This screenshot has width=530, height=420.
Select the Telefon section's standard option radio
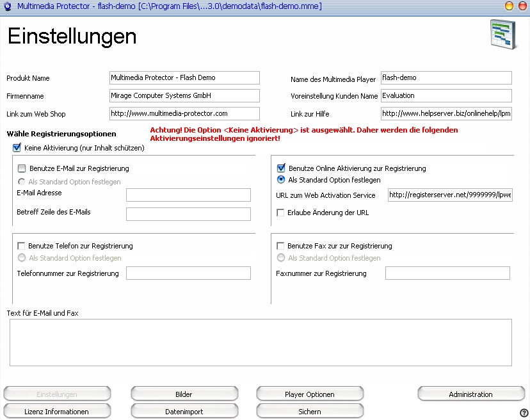point(22,257)
